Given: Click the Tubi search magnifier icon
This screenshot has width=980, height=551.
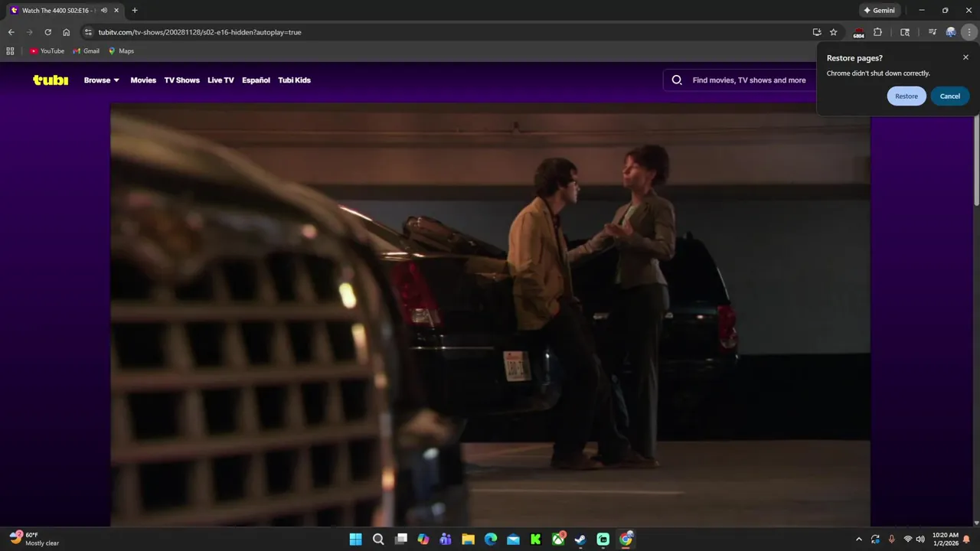Looking at the screenshot, I should [x=677, y=80].
